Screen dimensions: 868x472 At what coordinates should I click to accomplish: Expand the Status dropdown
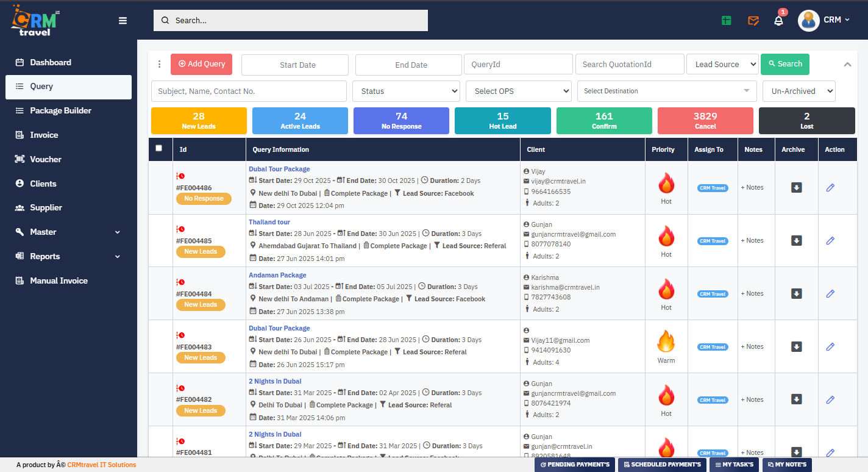(x=406, y=91)
